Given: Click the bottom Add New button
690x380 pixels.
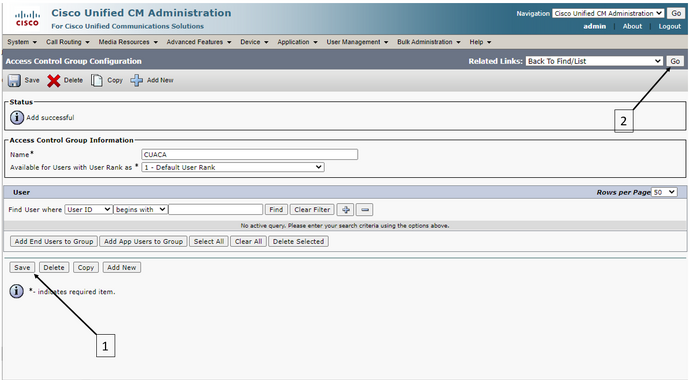Looking at the screenshot, I should (121, 267).
